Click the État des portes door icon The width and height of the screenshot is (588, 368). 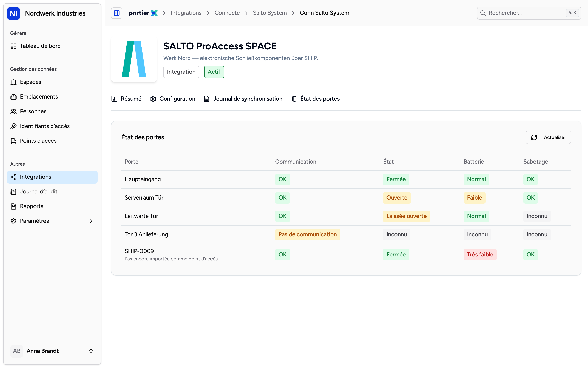[x=294, y=99]
